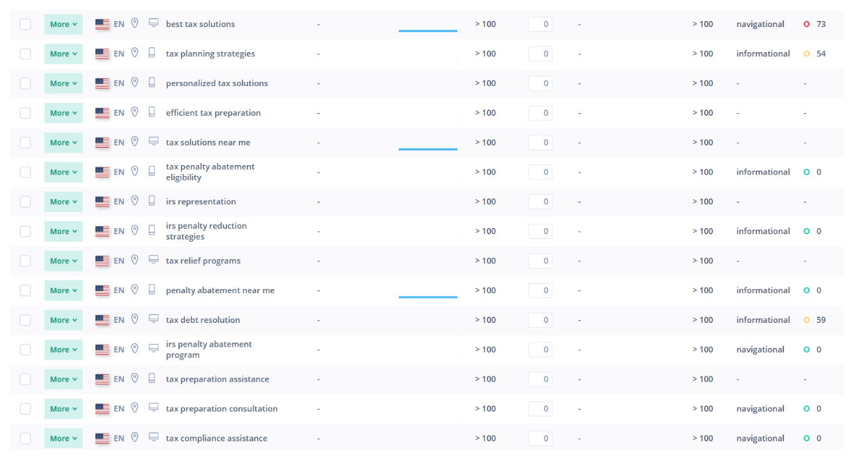Click desktop icon for 'best tax solutions'

point(154,24)
